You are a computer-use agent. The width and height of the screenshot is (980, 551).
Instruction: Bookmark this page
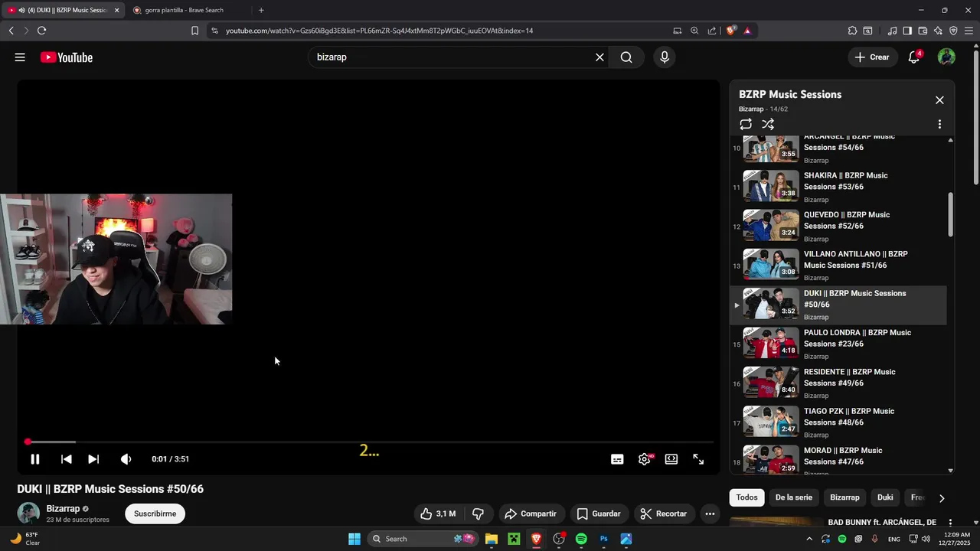pyautogui.click(x=194, y=31)
